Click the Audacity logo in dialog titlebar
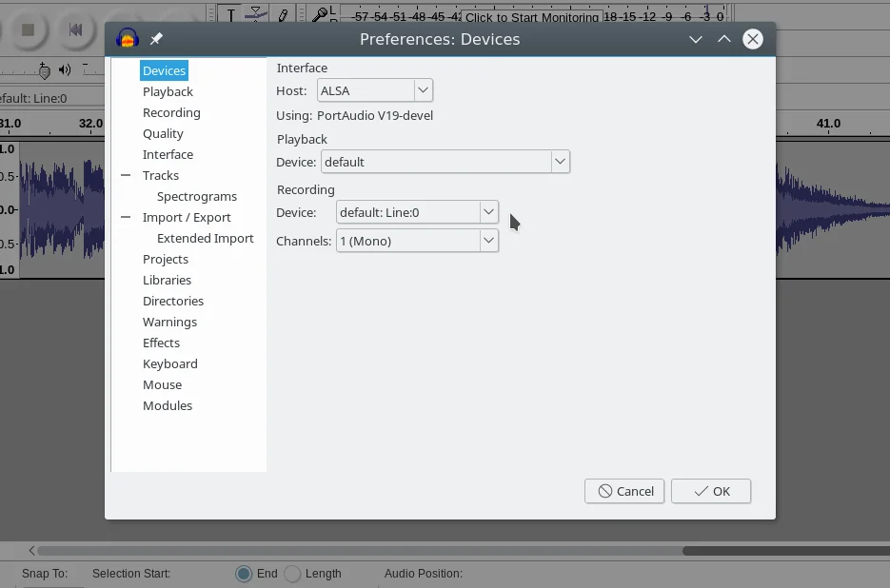 click(x=128, y=39)
